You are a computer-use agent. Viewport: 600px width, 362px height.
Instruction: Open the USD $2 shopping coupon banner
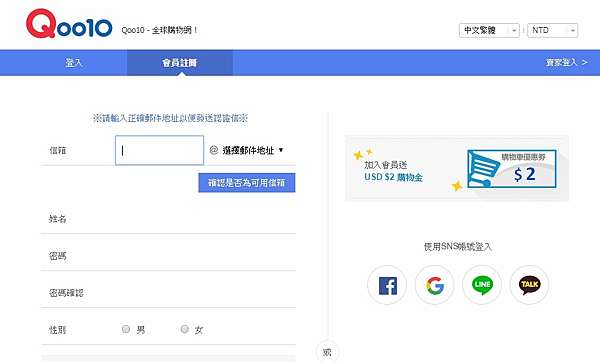tap(457, 168)
